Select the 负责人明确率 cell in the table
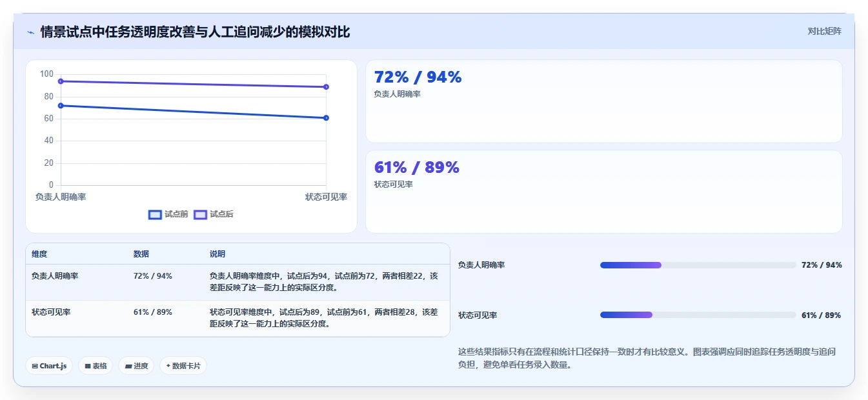The image size is (868, 400). point(55,276)
